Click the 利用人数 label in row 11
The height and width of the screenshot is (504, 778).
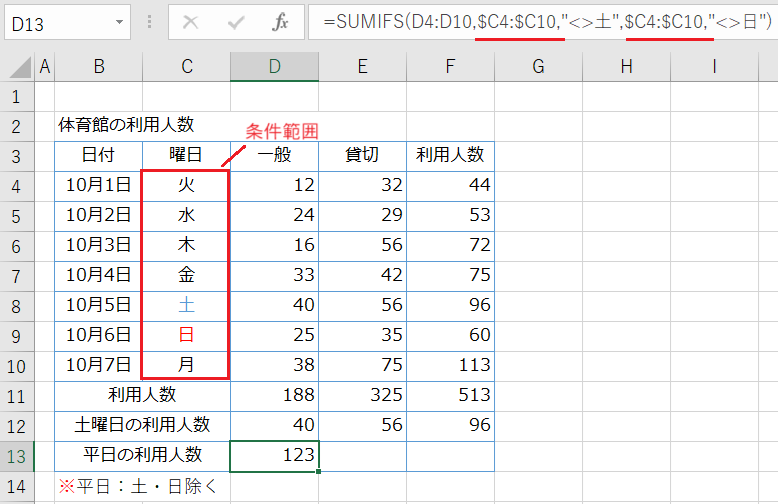click(142, 396)
